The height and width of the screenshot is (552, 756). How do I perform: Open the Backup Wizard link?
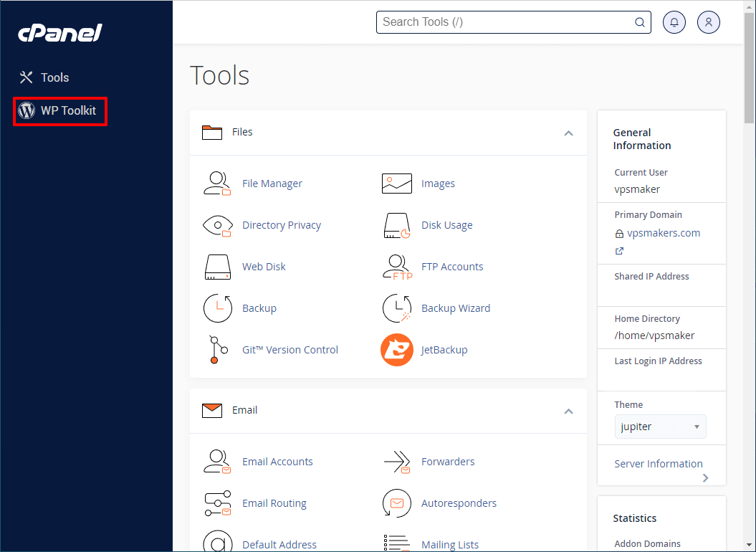tap(456, 308)
